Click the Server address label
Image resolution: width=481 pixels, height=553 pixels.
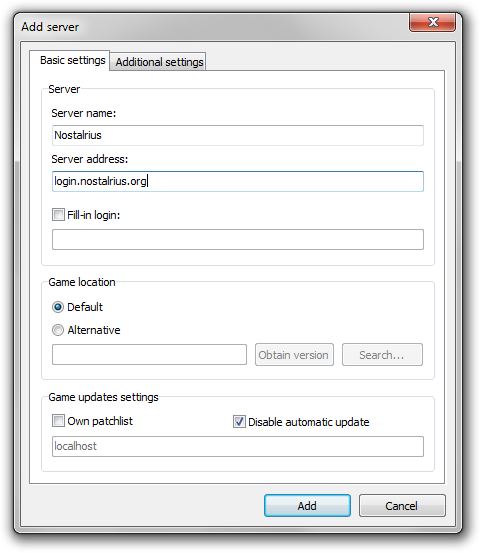(90, 159)
